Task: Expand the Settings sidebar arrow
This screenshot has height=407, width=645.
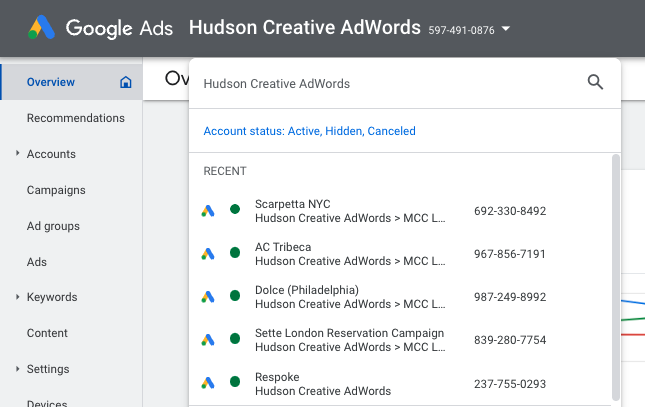Action: (x=17, y=369)
